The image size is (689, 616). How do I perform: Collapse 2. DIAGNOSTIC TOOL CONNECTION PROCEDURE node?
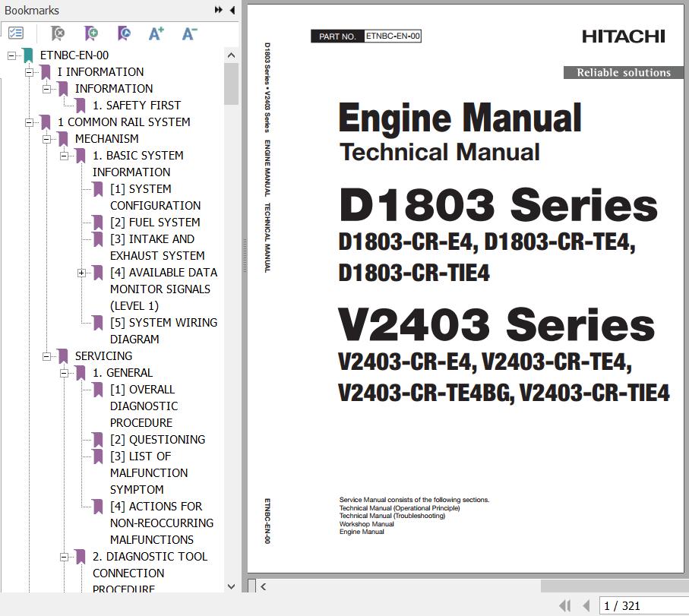coord(64,557)
